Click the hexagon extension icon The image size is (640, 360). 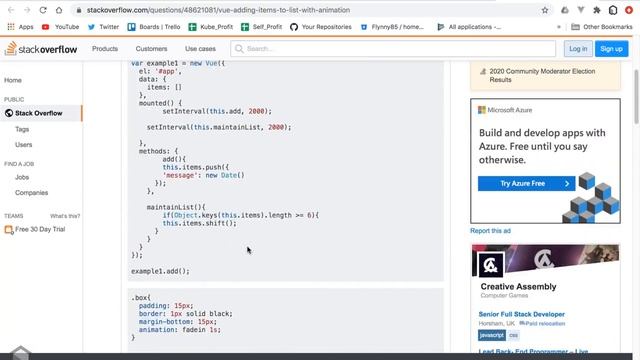point(613,10)
